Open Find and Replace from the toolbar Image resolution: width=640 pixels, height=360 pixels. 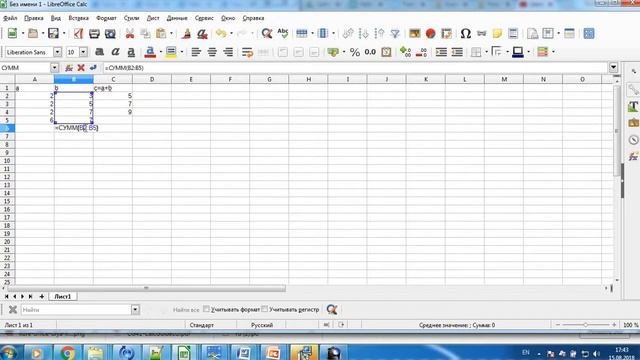pos(267,33)
